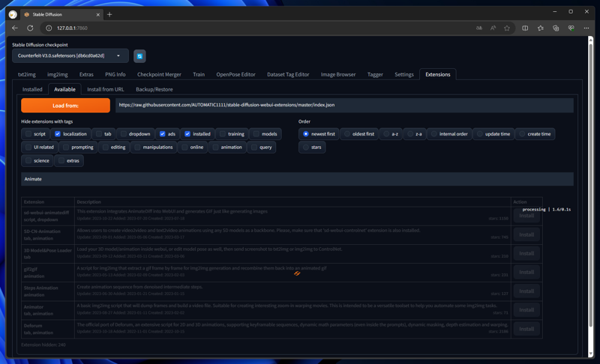600x364 pixels.
Task: Close the Stable Diffusion browser tab
Action: tap(97, 14)
